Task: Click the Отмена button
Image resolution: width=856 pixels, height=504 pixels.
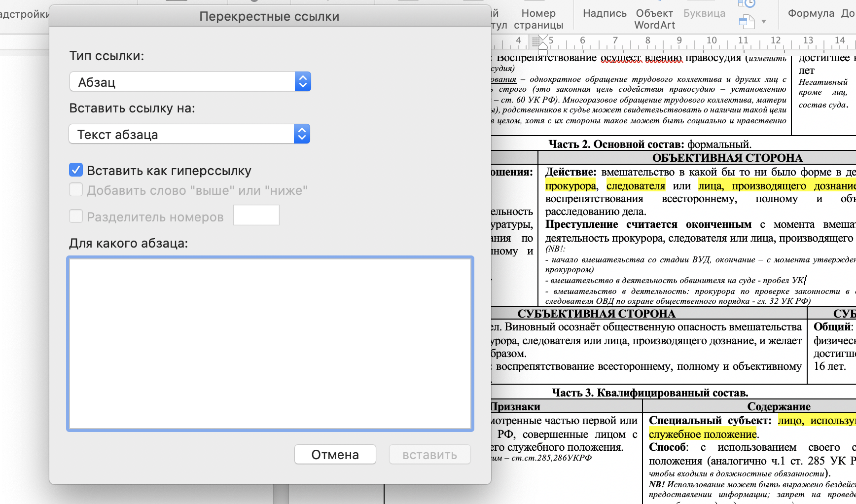Action: click(335, 454)
